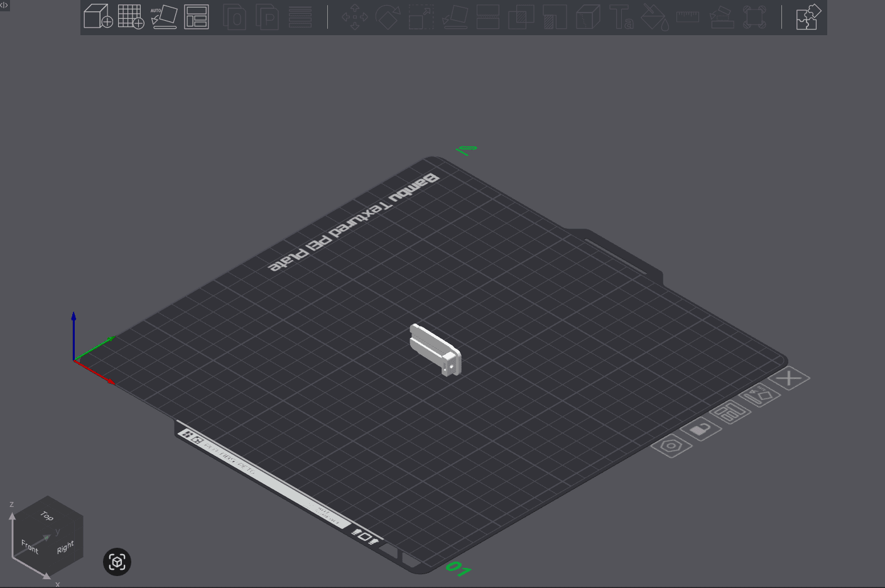Click the Front face of the navigation cube
This screenshot has height=588, width=885.
tap(29, 546)
